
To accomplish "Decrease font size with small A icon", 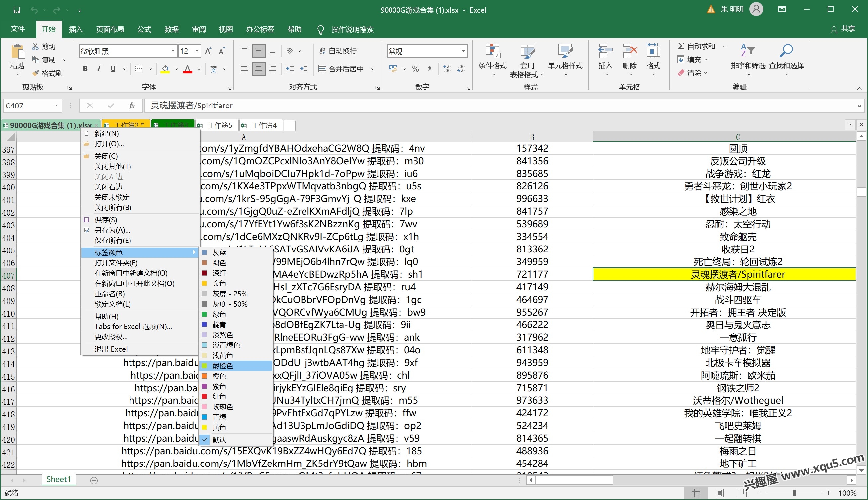I will coord(221,51).
